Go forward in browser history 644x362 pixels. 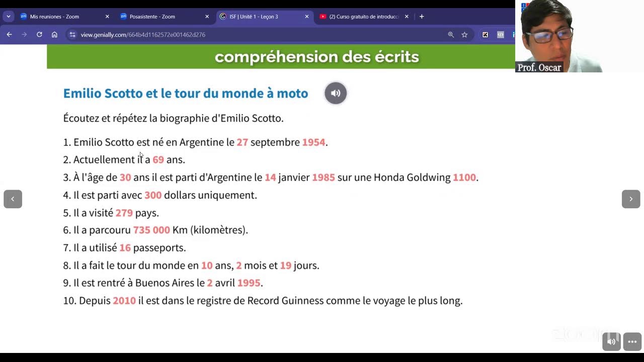click(x=24, y=35)
